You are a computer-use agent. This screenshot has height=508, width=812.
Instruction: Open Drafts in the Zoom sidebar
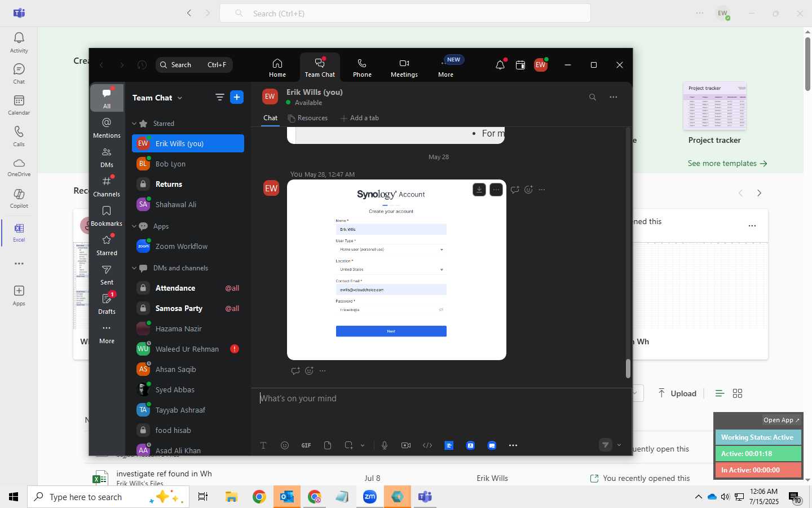point(107,304)
